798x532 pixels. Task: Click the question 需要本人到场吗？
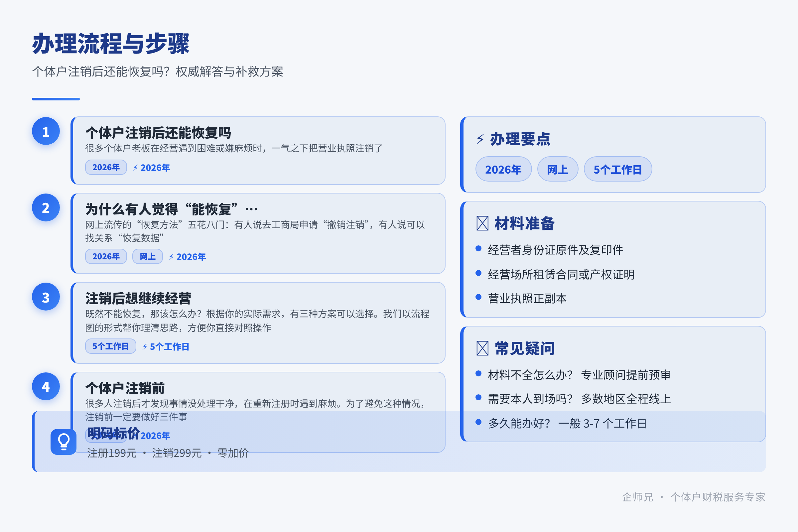(530, 399)
